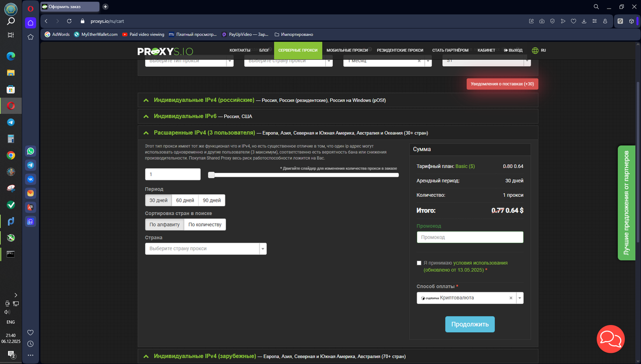Select the 60 дней period
This screenshot has height=364, width=641.
pos(185,200)
